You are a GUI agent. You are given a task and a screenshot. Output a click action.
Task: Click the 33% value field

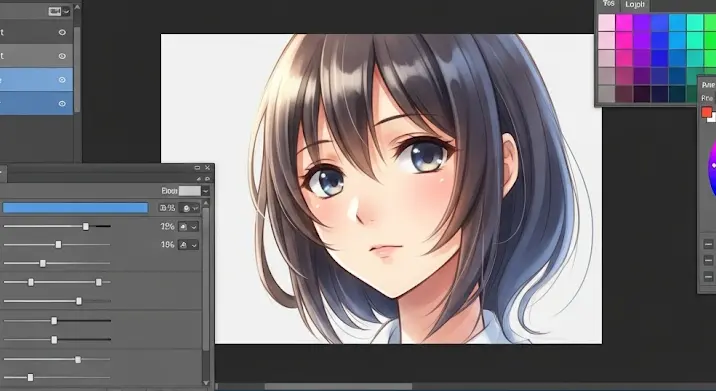coord(167,208)
